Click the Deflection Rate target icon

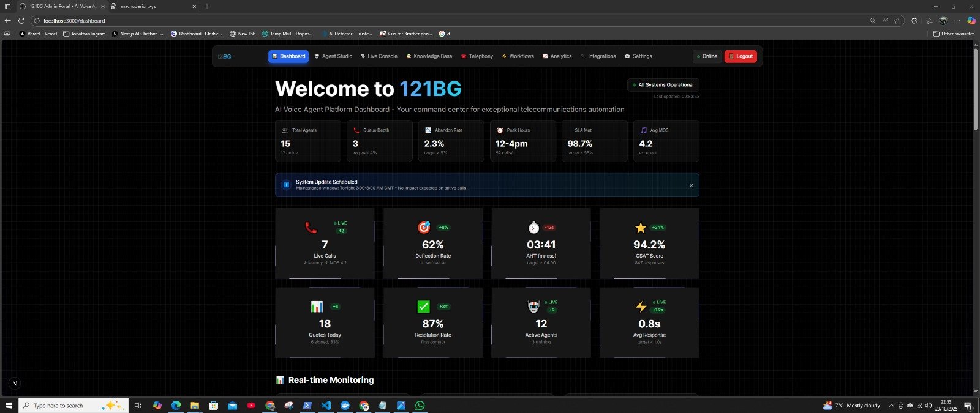pyautogui.click(x=424, y=228)
